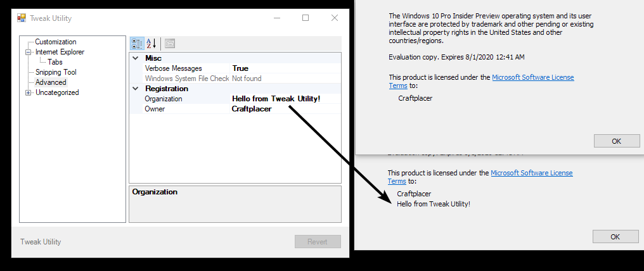Click the greyed-out Revert button
The height and width of the screenshot is (271, 644).
coord(318,241)
